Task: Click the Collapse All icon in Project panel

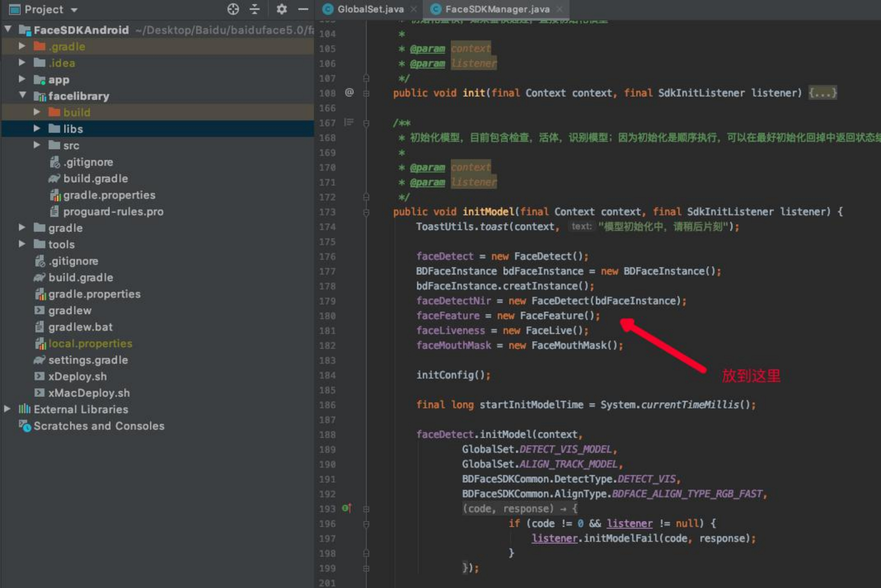Action: [255, 9]
